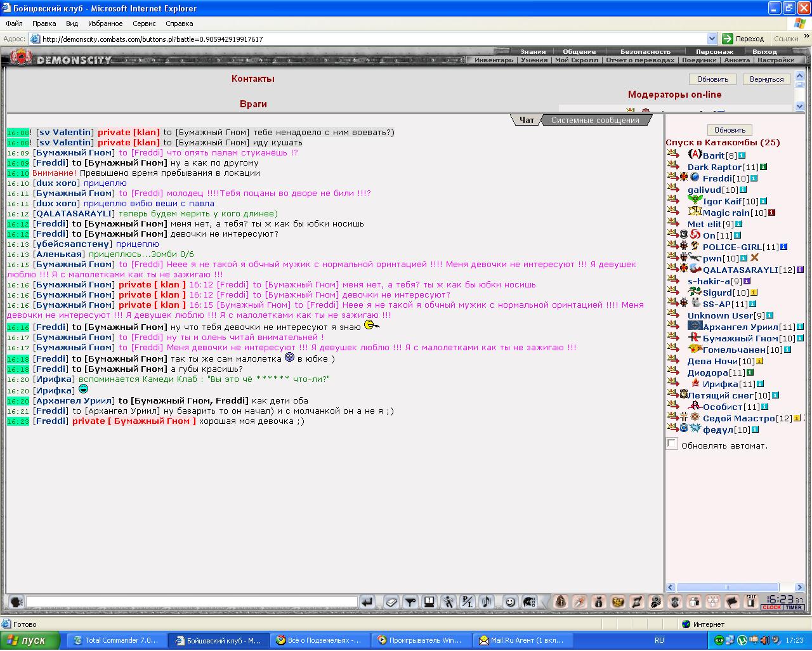
Task: Open the Безопасность menu in game header
Action: [x=645, y=51]
